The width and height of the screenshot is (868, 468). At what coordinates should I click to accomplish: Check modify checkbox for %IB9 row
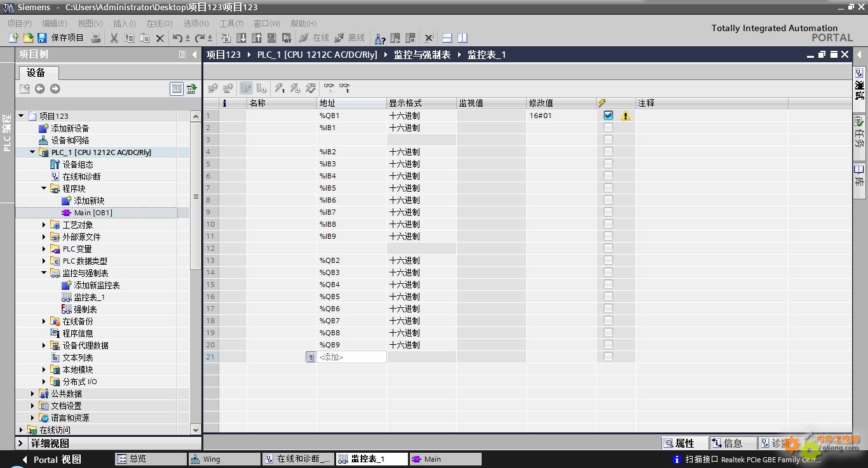[609, 236]
